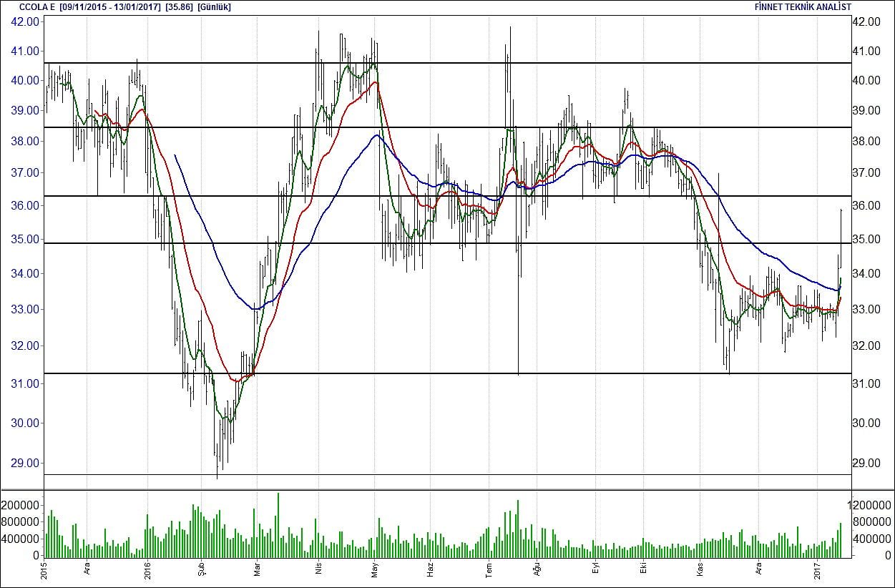
Task: Click the 29.00 label on right price axis
Action: point(867,463)
